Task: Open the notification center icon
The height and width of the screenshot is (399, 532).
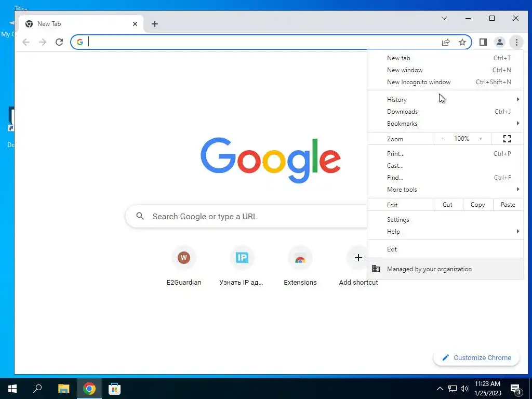Action: tap(516, 390)
